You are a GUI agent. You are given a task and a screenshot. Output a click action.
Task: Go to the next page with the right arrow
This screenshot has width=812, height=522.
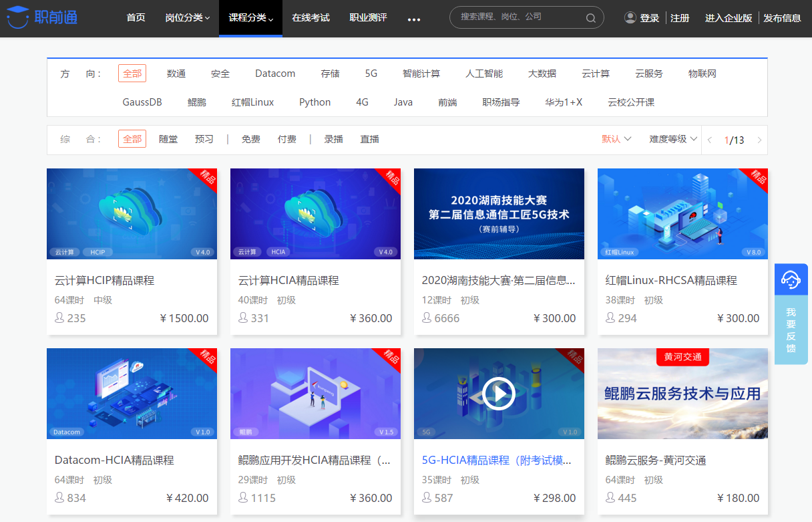click(759, 140)
